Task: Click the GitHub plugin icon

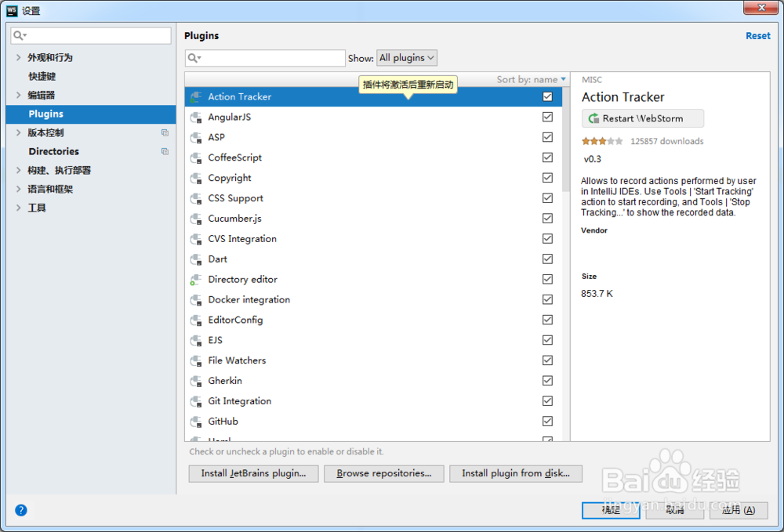Action: (x=196, y=422)
